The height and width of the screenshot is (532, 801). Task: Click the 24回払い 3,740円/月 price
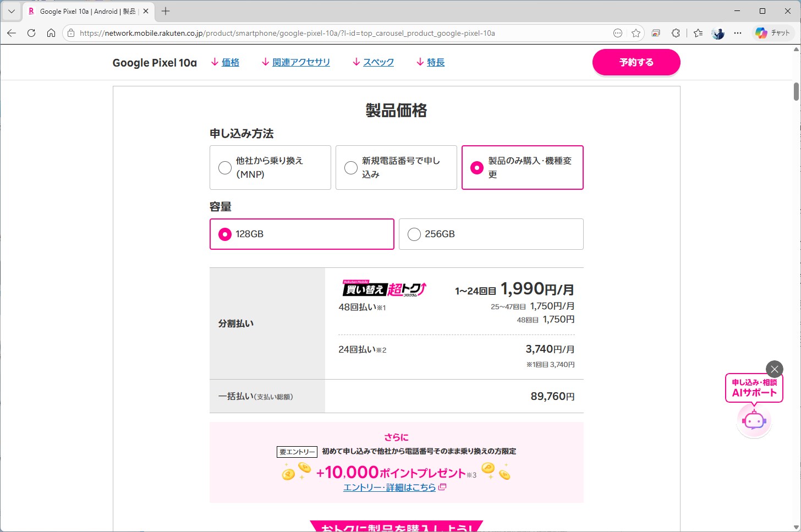coord(550,349)
